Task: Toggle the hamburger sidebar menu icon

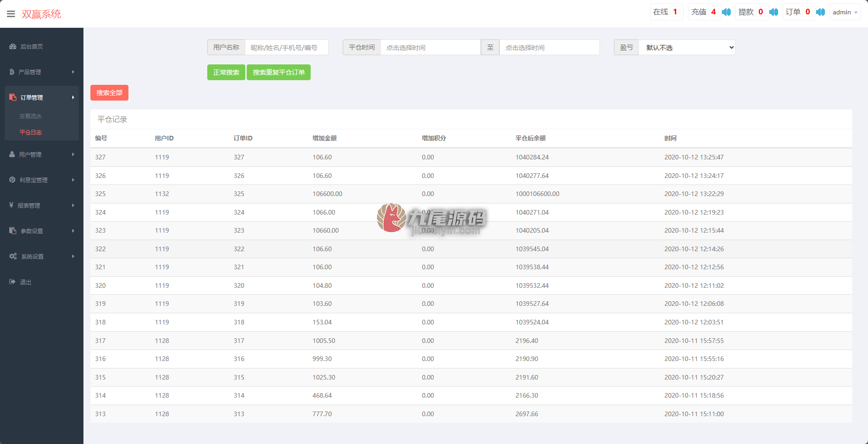Action: 11,14
